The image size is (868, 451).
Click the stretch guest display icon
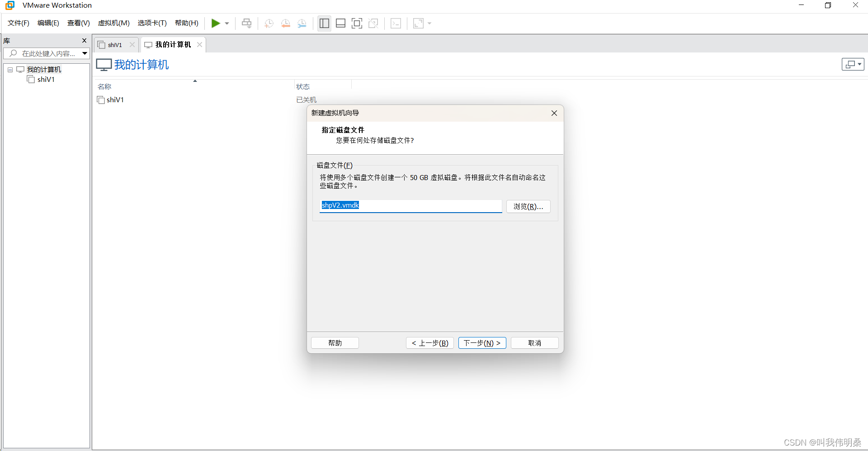coord(418,23)
